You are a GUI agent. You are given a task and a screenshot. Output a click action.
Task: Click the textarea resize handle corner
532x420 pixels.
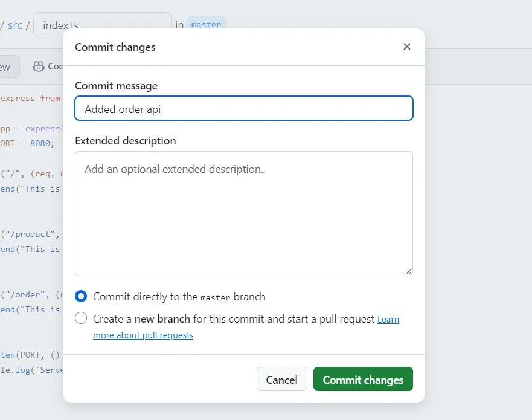408,271
